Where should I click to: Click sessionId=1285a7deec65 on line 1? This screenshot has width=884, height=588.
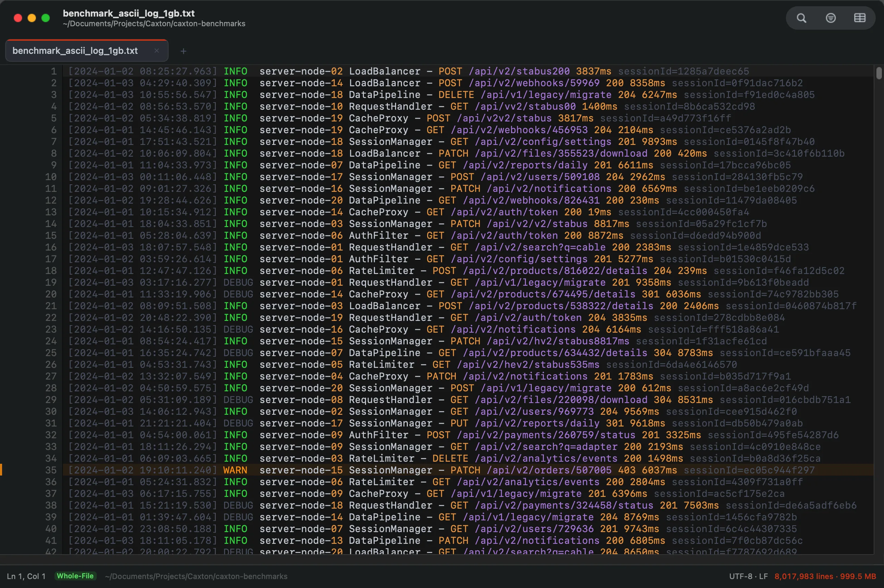tap(684, 71)
